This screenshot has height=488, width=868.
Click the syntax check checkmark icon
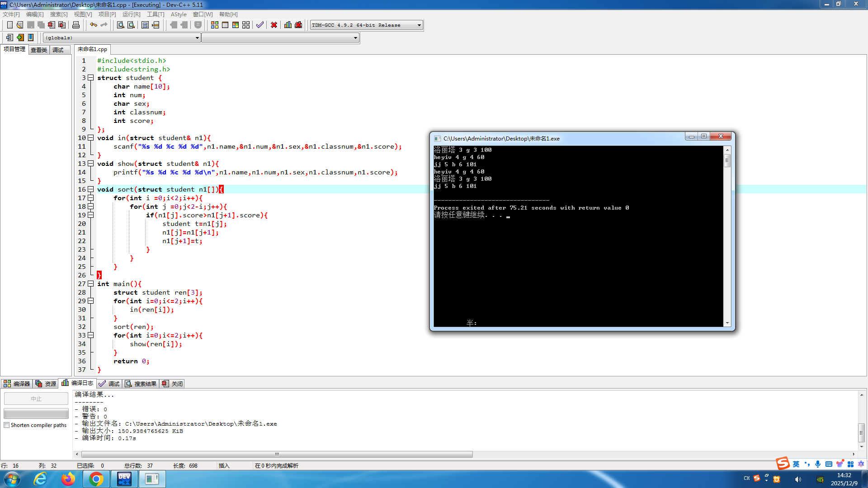259,25
